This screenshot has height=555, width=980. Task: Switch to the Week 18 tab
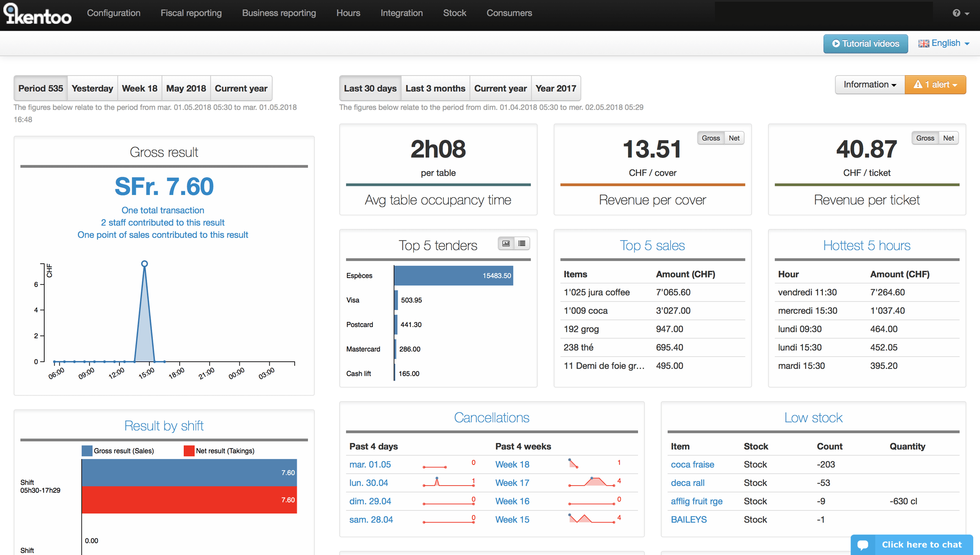[139, 89]
